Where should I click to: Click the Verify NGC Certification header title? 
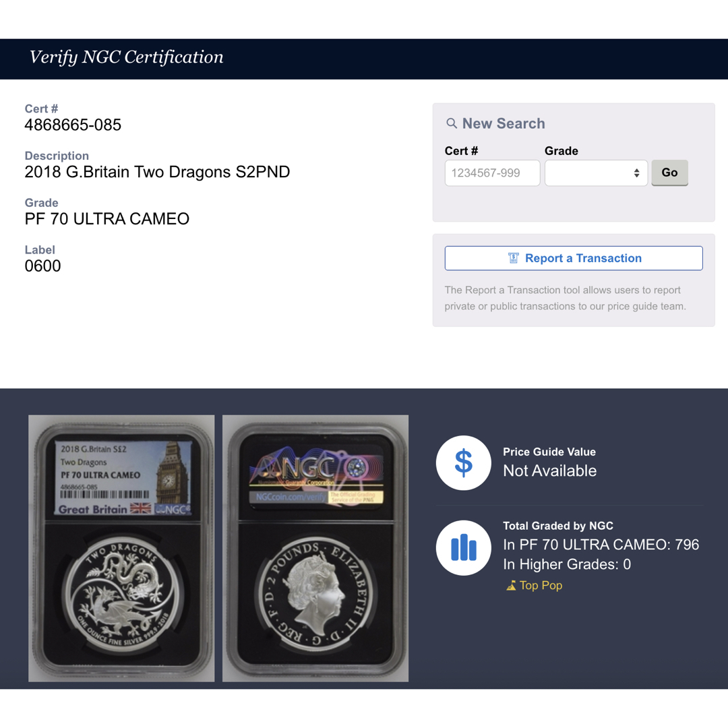click(126, 57)
